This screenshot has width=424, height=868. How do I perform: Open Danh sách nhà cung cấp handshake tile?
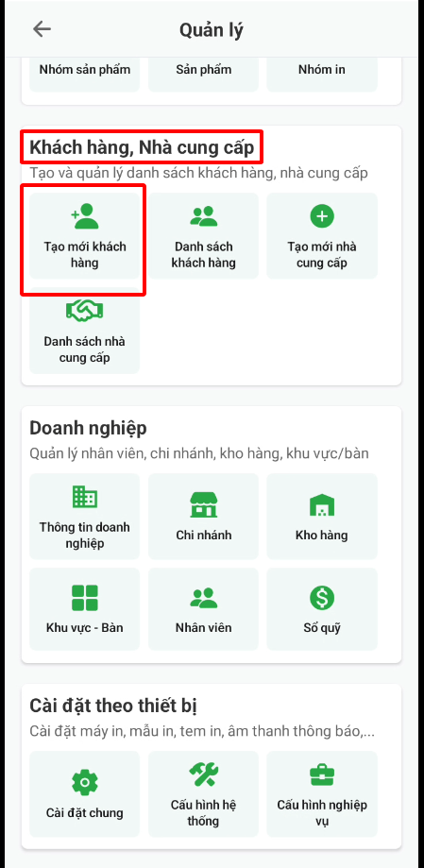pyautogui.click(x=85, y=331)
